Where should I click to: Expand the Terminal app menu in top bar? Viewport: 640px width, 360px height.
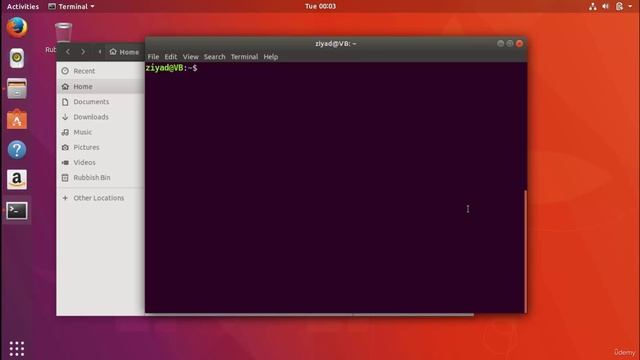[71, 6]
